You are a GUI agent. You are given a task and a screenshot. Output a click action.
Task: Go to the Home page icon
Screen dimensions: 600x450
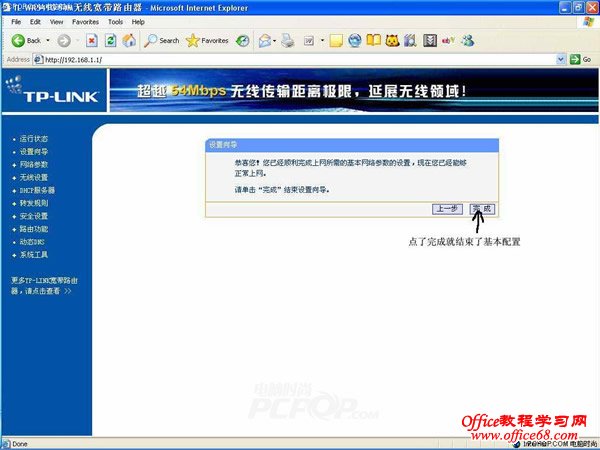tap(129, 40)
